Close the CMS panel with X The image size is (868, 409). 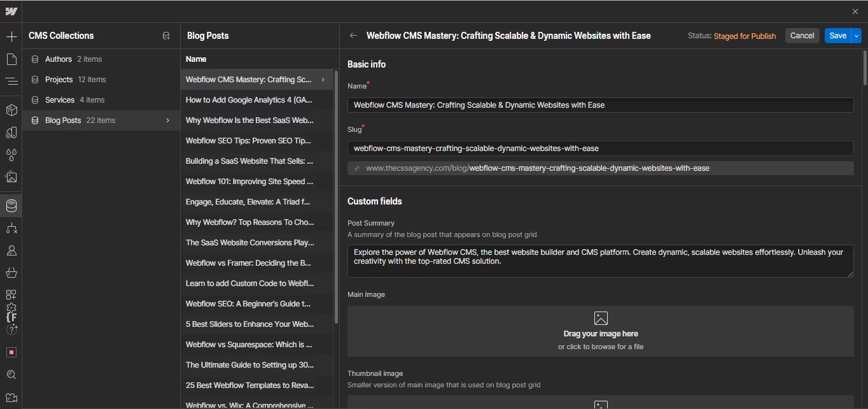855,11
